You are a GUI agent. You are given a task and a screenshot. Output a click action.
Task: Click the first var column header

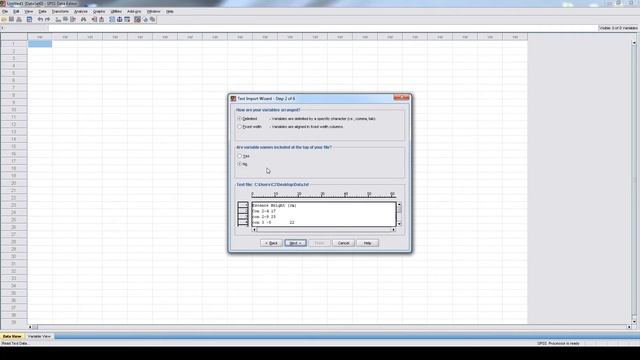[x=40, y=37]
